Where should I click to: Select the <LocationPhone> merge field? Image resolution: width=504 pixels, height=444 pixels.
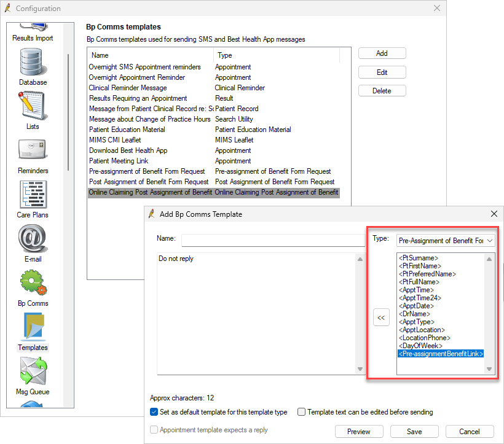pyautogui.click(x=425, y=338)
